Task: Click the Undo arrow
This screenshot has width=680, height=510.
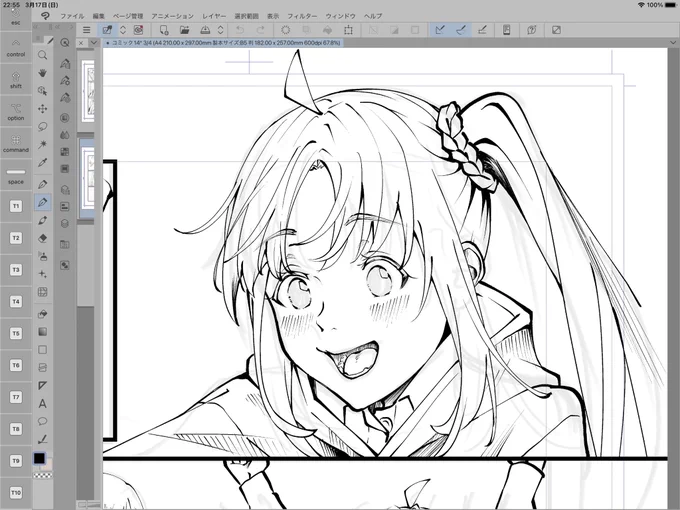Action: point(240,30)
